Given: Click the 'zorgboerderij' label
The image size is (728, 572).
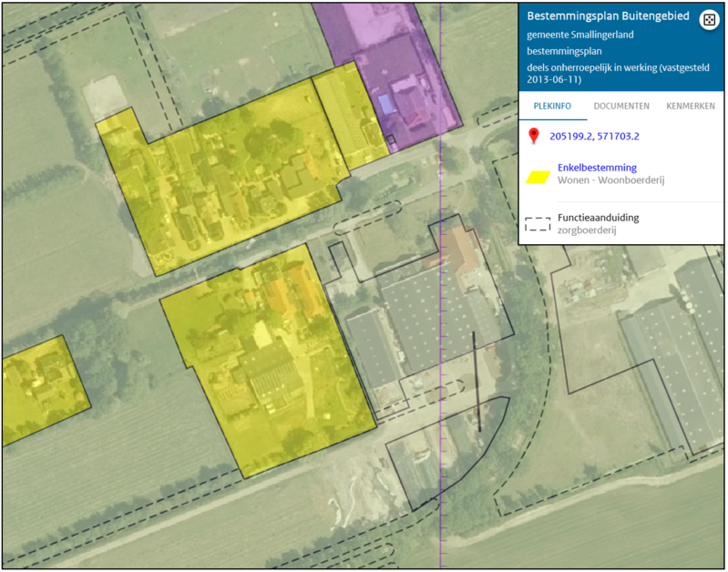Looking at the screenshot, I should [x=587, y=230].
